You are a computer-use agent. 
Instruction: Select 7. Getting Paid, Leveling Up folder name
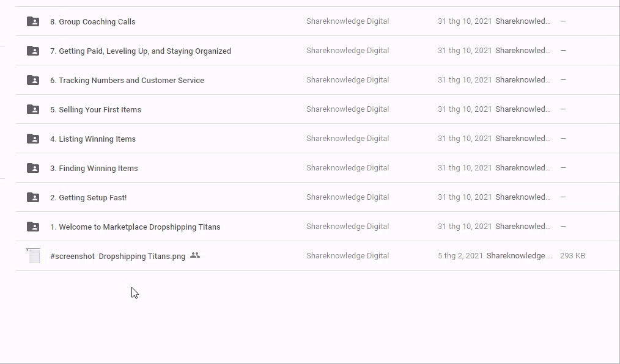(x=141, y=51)
